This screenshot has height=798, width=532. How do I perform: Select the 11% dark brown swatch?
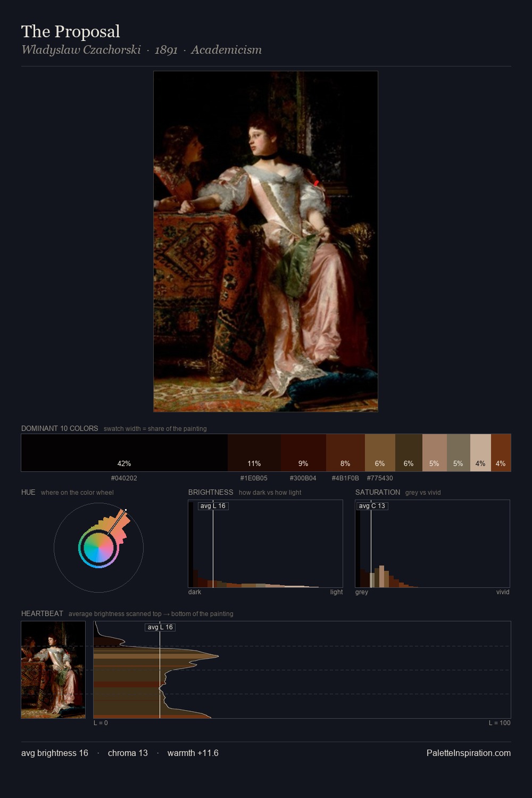click(254, 453)
